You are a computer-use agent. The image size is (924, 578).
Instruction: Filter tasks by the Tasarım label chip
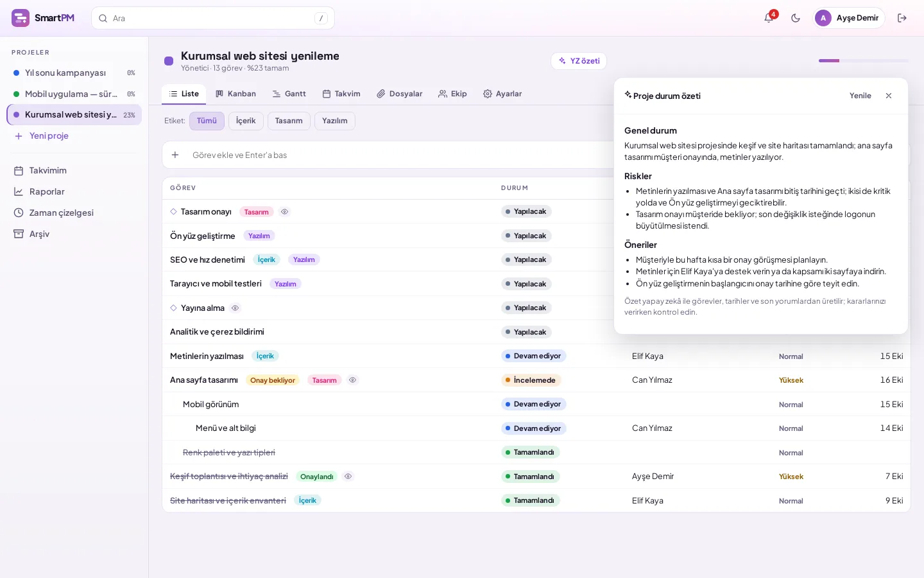click(x=289, y=121)
